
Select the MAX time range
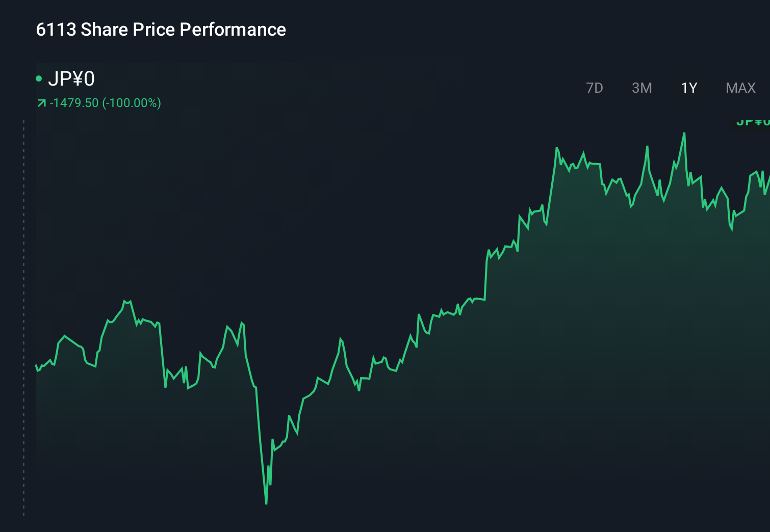coord(740,88)
